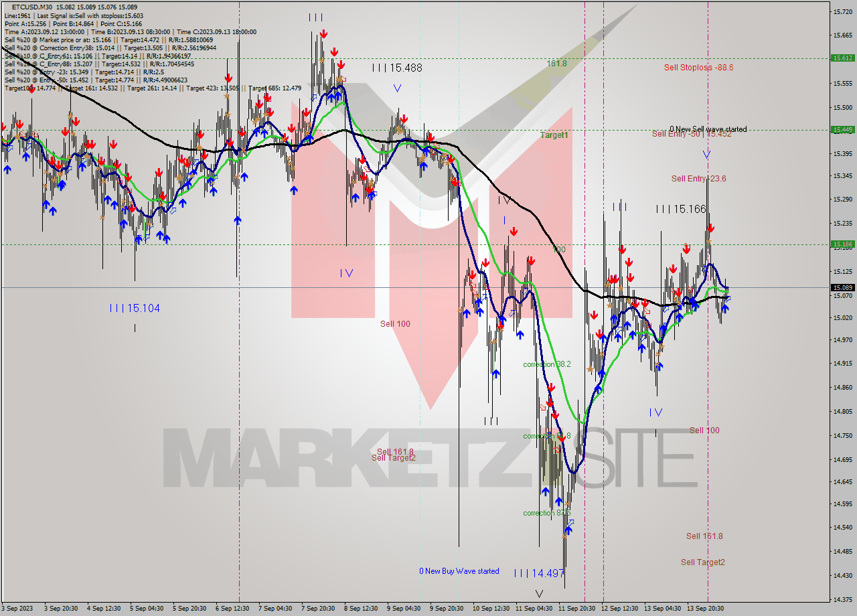Click the 15.500 price axis label
This screenshot has height=616, width=857.
tap(842, 107)
